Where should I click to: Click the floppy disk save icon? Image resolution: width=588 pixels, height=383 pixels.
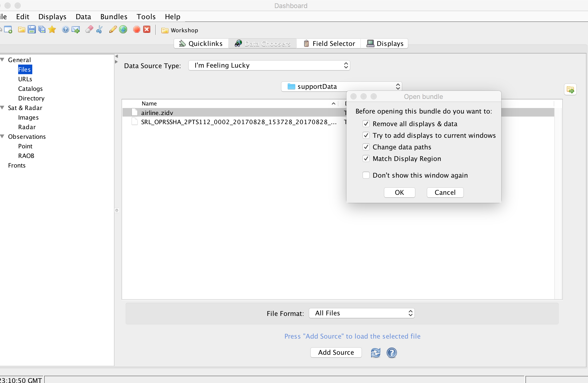[x=32, y=30]
